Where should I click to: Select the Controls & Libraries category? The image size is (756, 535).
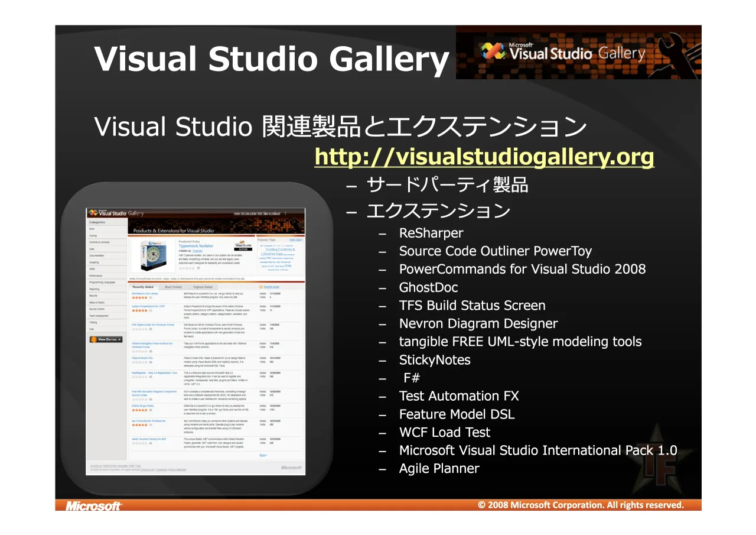click(107, 242)
